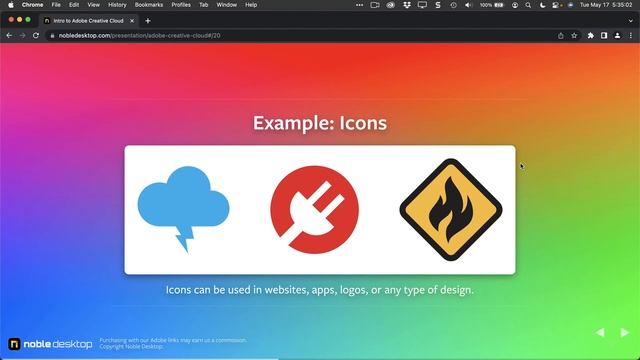Click the red power plug icon image
The width and height of the screenshot is (640, 360).
[315, 210]
